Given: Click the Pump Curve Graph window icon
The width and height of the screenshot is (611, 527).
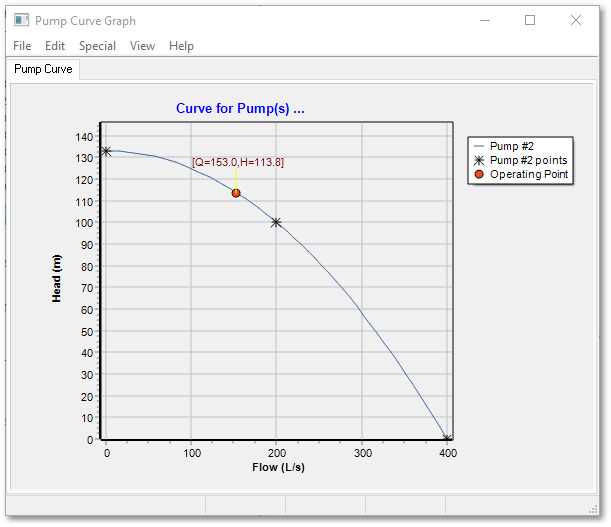Looking at the screenshot, I should point(21,20).
